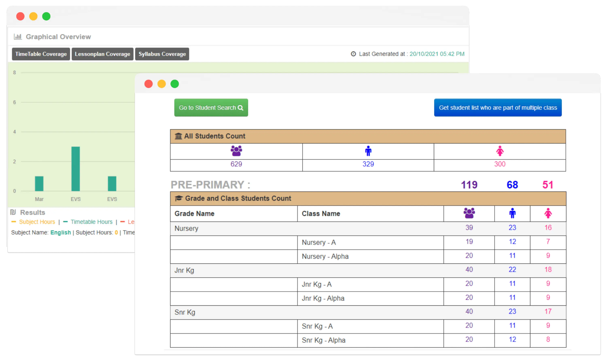
Task: Click the institution icon beside All Students Count
Action: tap(178, 136)
